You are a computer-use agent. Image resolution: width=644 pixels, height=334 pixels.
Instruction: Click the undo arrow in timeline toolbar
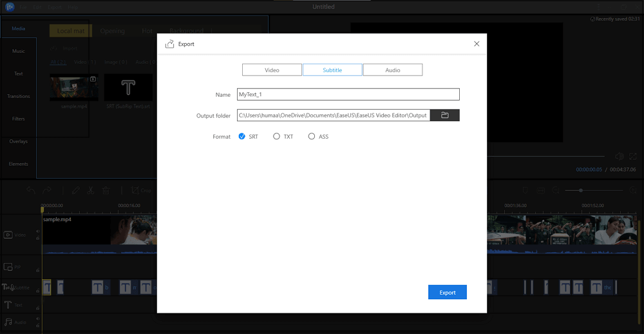(x=30, y=190)
